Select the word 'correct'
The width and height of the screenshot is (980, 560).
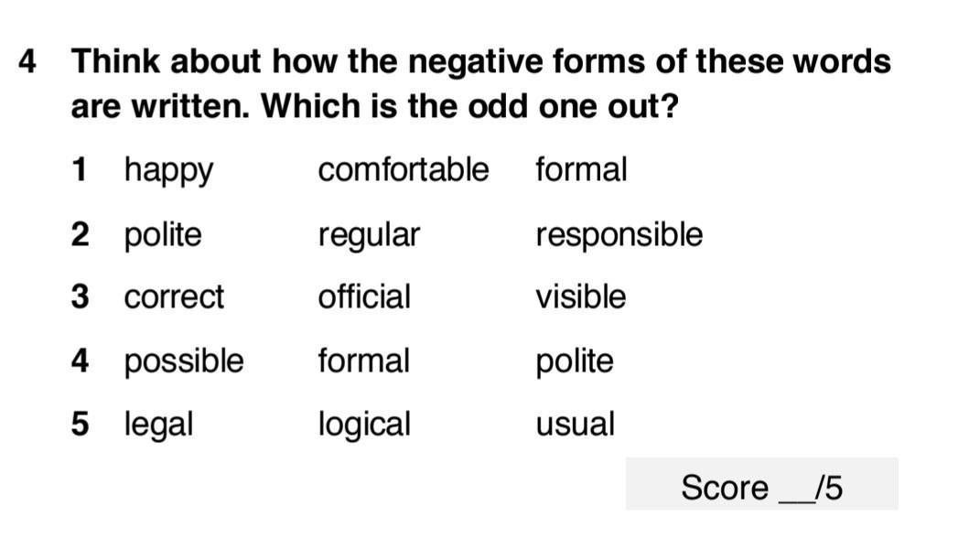click(x=174, y=297)
